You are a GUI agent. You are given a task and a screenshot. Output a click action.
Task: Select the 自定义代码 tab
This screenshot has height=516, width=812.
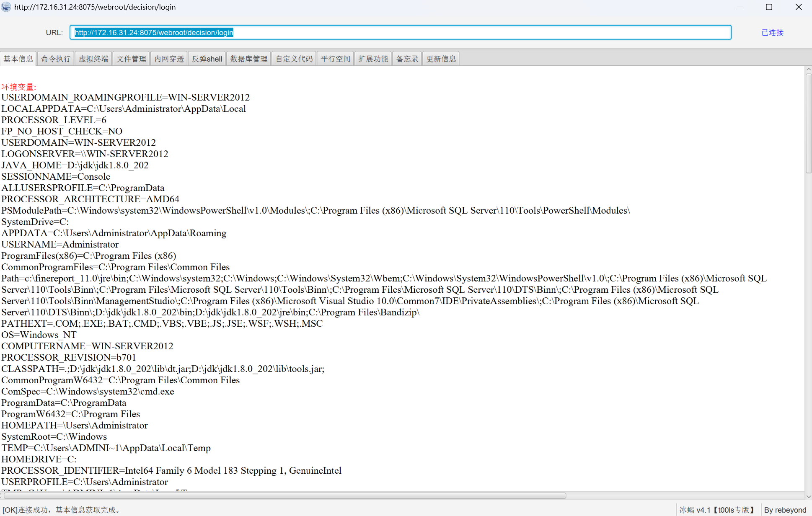294,59
